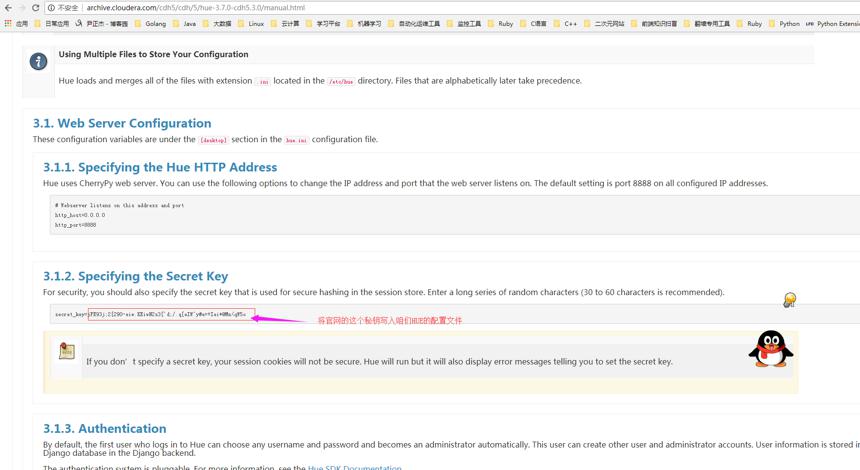
Task: Go back with the browser back arrow
Action: [x=8, y=8]
